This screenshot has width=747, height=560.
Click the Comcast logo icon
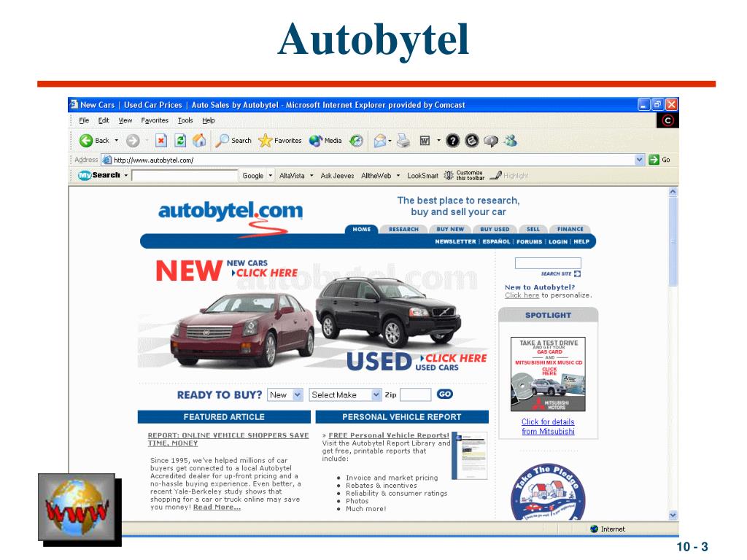click(667, 120)
